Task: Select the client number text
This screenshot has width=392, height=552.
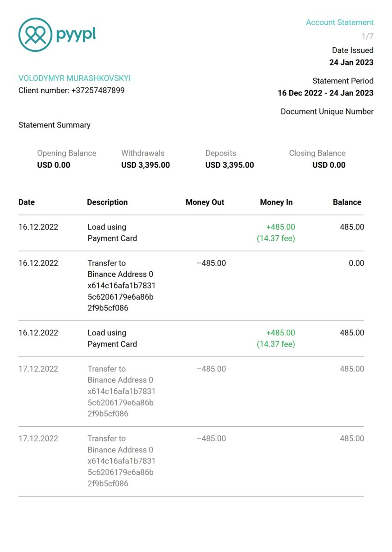Action: tap(72, 91)
